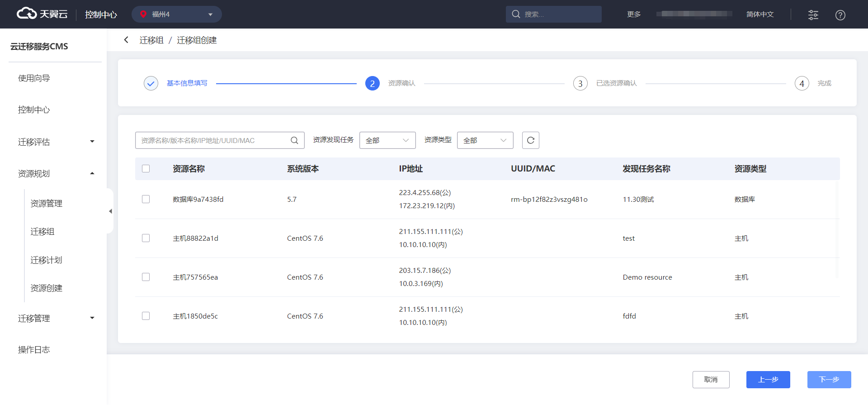This screenshot has height=405, width=868.
Task: Click the 上一步 button
Action: 768,380
